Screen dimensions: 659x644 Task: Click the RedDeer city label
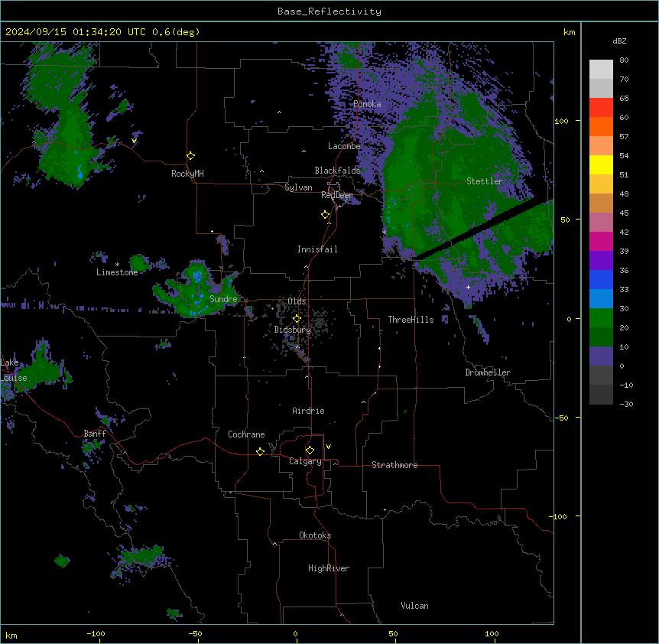click(x=337, y=195)
